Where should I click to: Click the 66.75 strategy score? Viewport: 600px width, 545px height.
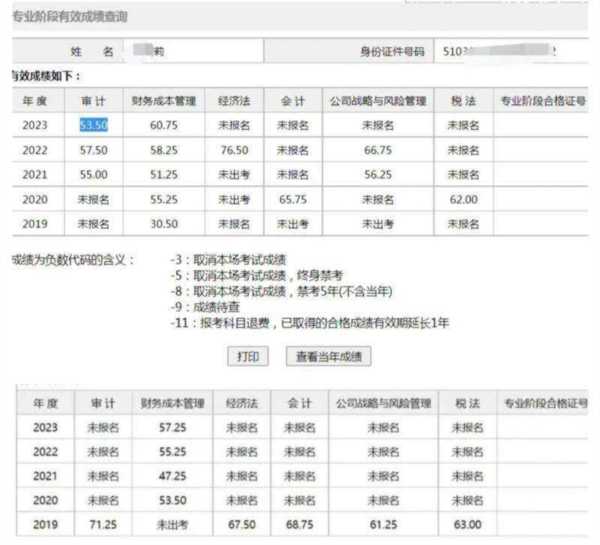[378, 150]
